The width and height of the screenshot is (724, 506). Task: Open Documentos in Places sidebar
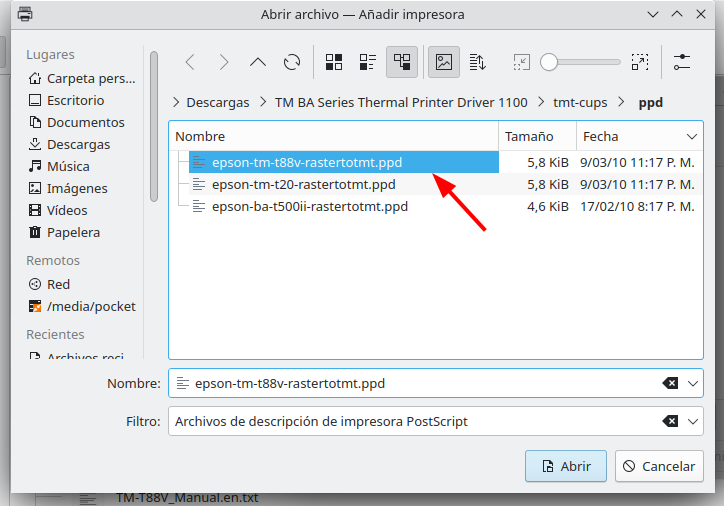point(77,122)
